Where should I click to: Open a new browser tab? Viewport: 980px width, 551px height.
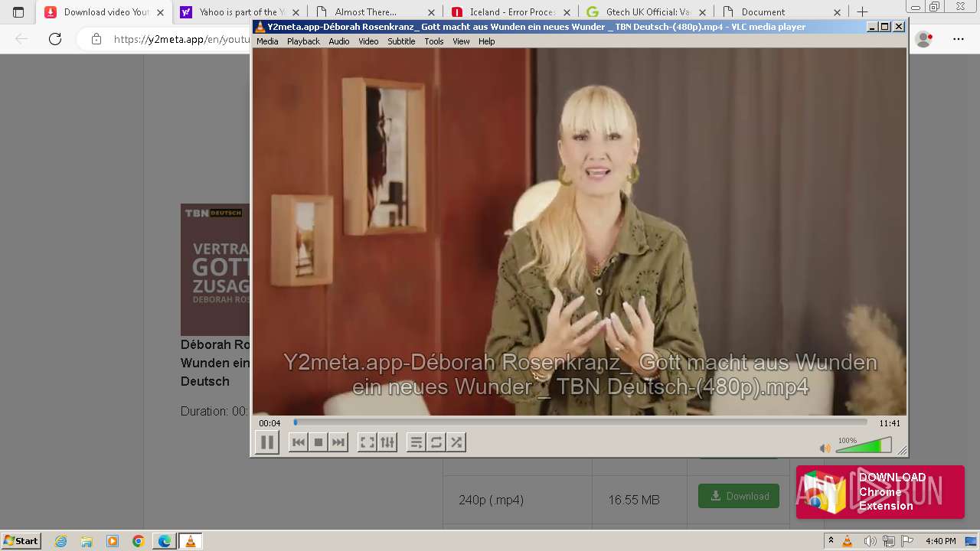(x=862, y=12)
